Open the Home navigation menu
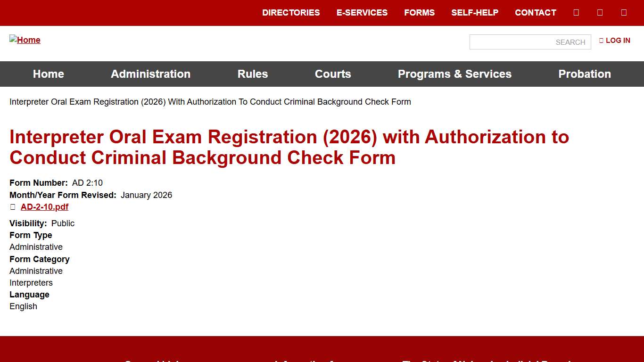The height and width of the screenshot is (362, 644). pyautogui.click(x=48, y=74)
